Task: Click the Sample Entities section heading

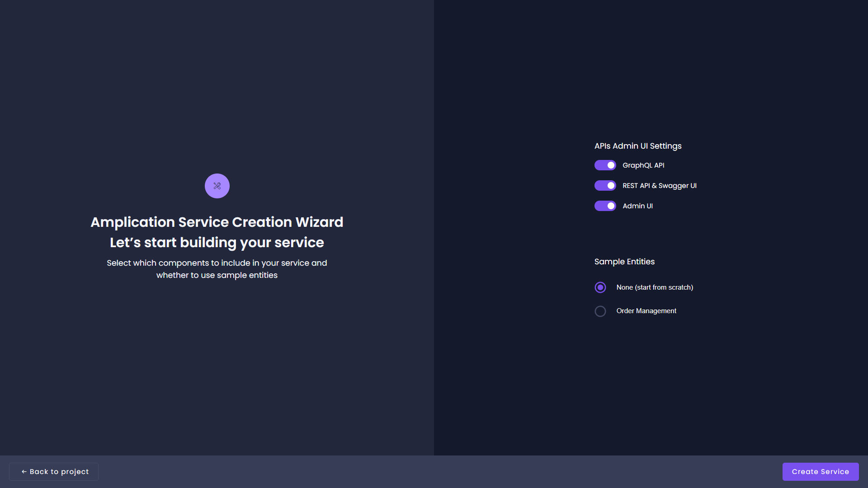Action: pos(624,262)
